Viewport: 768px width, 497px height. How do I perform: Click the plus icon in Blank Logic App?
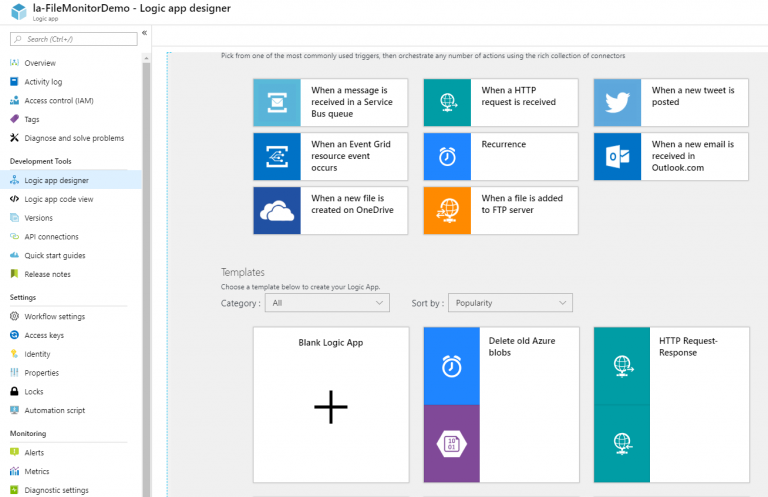331,407
